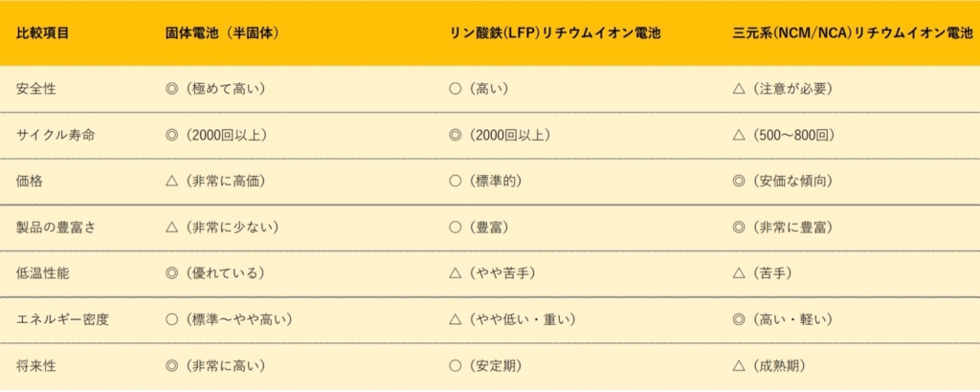Screen dimensions: 980x392
Task: Click the 安全性 row label
Action: coord(35,89)
